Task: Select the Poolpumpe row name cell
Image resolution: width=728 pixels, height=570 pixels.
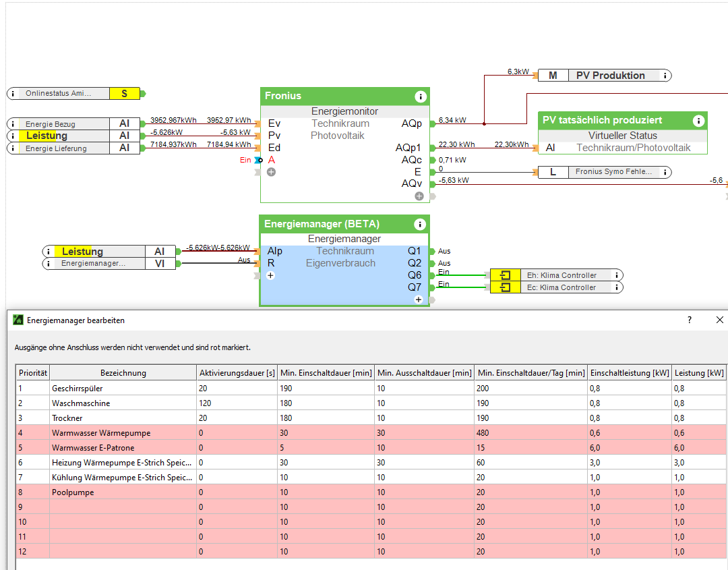Action: (x=123, y=492)
